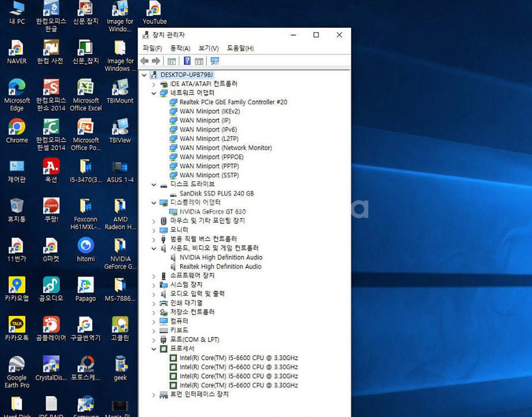Screen dimensions: 532x417
Task: Open the 도움말(H) menu
Action: [240, 48]
